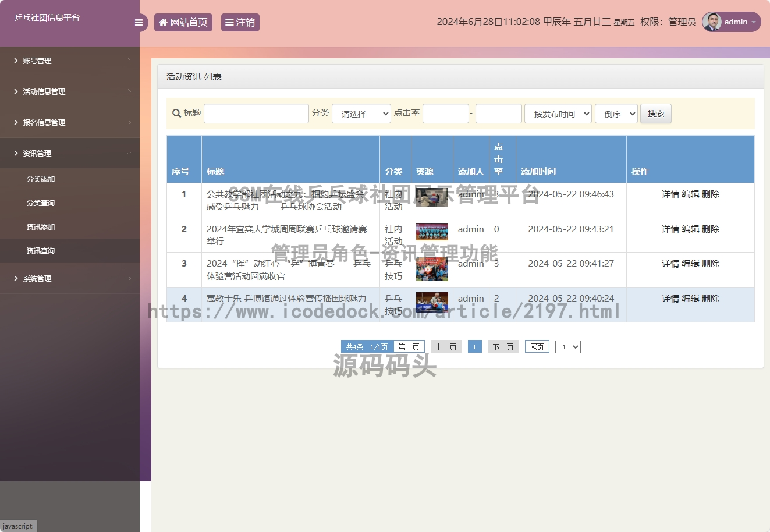
Task: Expand the 报名信息管理 sidebar menu
Action: pos(70,122)
